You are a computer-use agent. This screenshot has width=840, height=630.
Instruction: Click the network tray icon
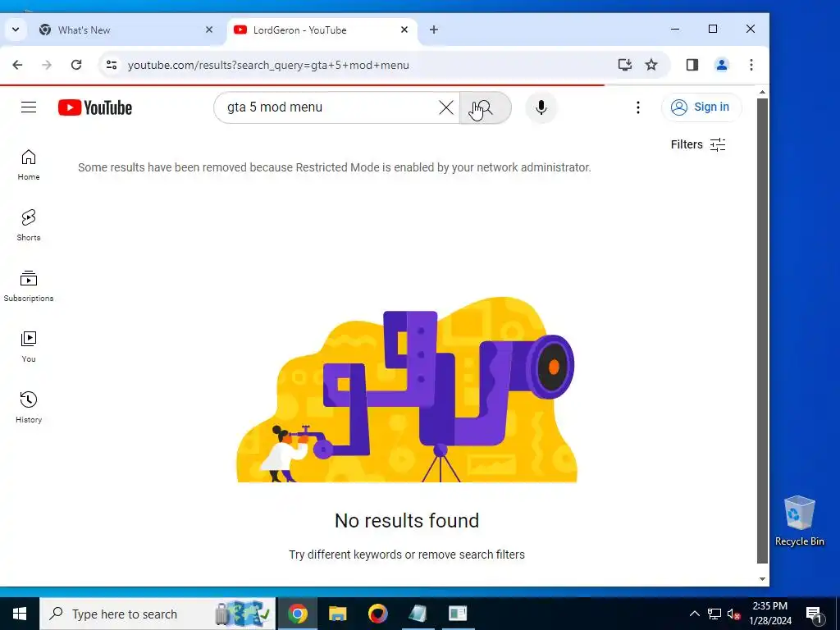(x=714, y=614)
